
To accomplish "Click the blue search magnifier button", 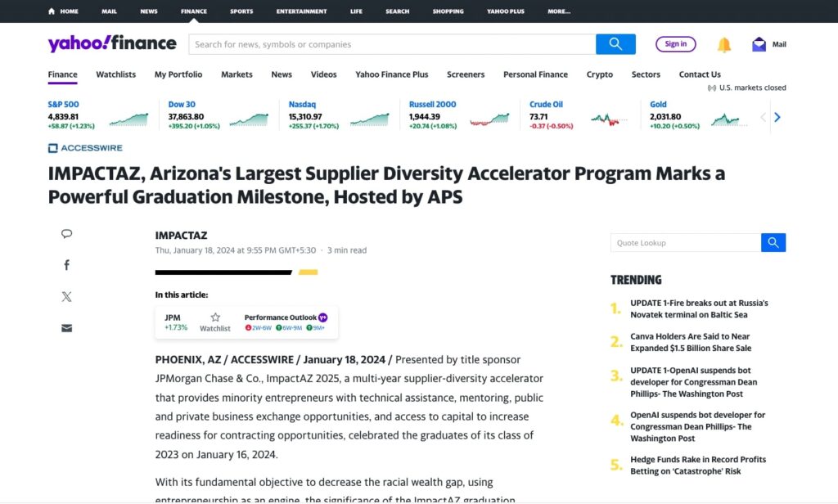I will pyautogui.click(x=615, y=44).
